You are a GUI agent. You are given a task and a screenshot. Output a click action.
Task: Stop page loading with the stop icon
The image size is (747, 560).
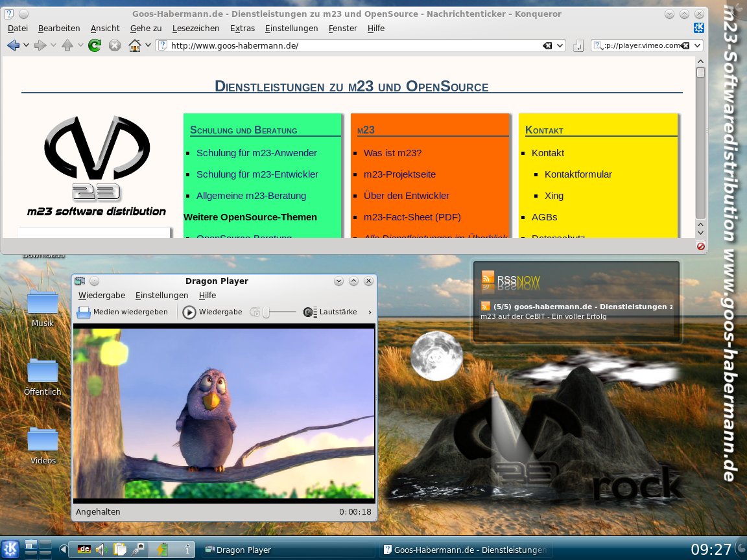[x=115, y=45]
